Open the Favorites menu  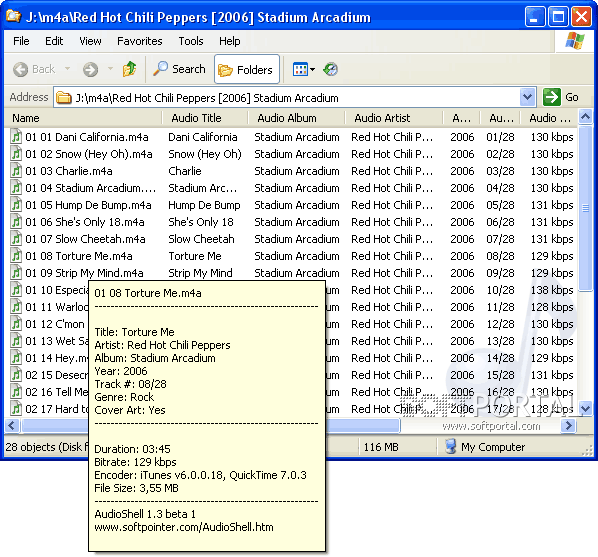[140, 41]
